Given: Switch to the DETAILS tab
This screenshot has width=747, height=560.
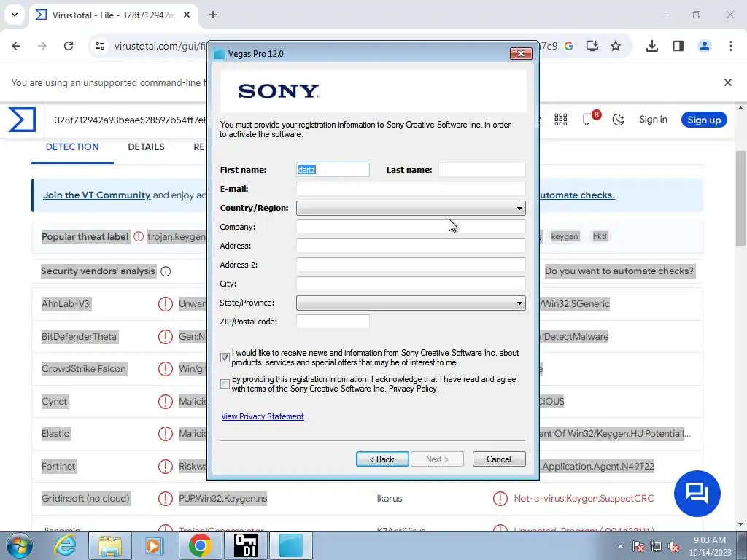Looking at the screenshot, I should point(146,147).
